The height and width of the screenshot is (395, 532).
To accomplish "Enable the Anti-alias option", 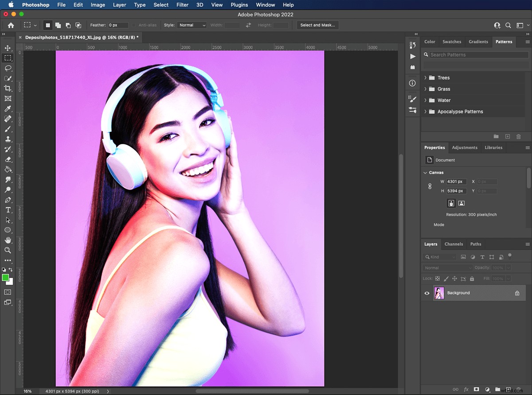I will pyautogui.click(x=134, y=25).
